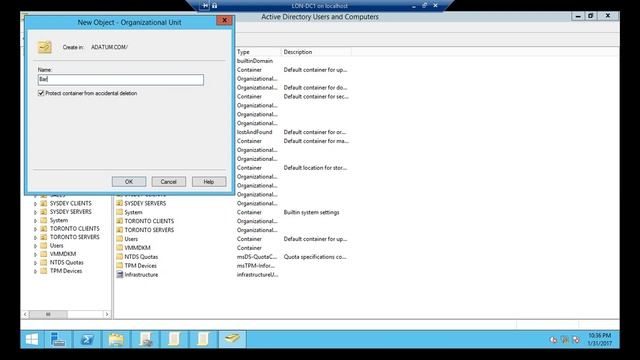Expand VMMDKM node arrow in console tree
Image resolution: width=640 pixels, height=360 pixels.
pyautogui.click(x=35, y=254)
